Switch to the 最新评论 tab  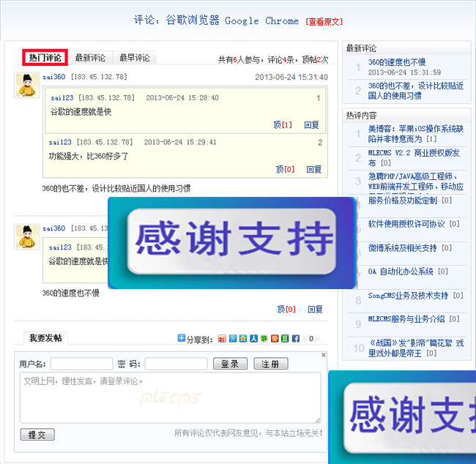(90, 58)
